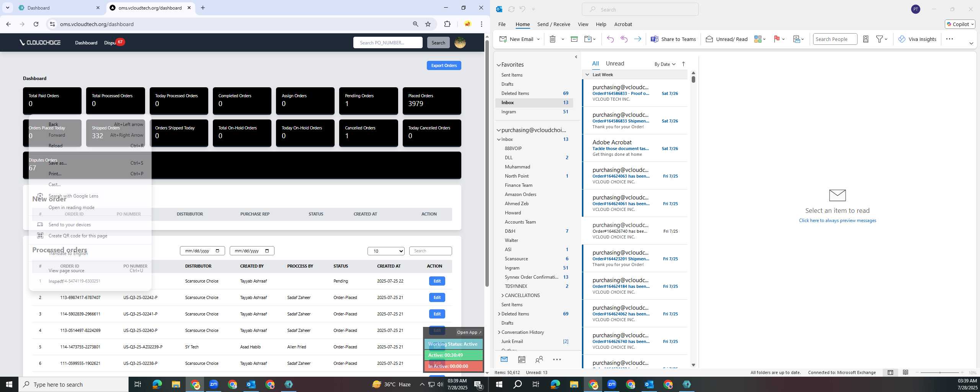Open the Categorize colored squares icon
Image resolution: width=980 pixels, height=392 pixels.
tap(758, 39)
